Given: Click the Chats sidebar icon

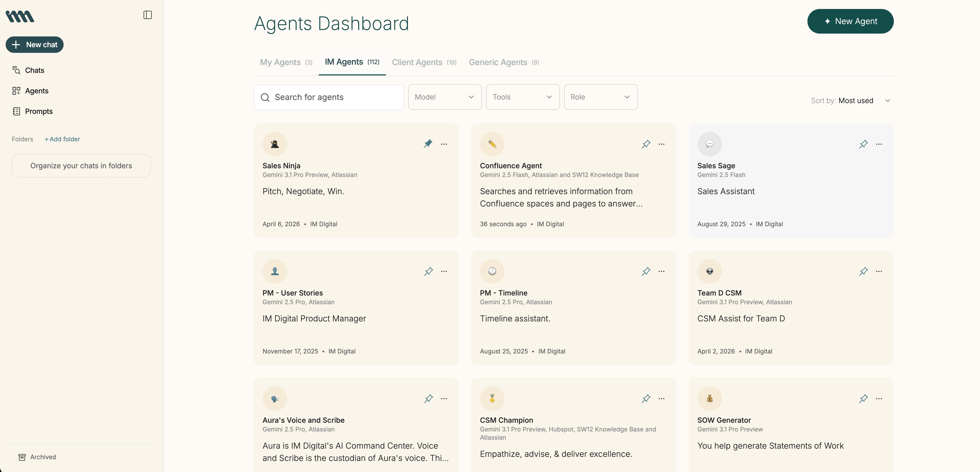Looking at the screenshot, I should click(x=16, y=70).
